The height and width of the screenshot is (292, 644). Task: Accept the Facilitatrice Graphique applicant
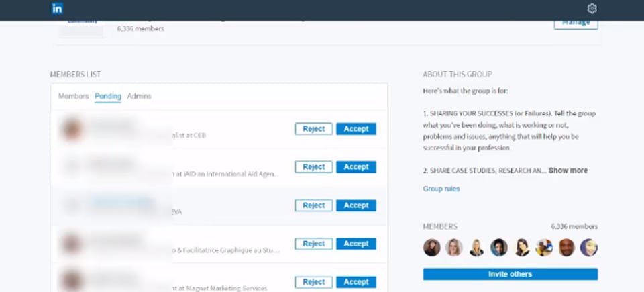pos(356,244)
